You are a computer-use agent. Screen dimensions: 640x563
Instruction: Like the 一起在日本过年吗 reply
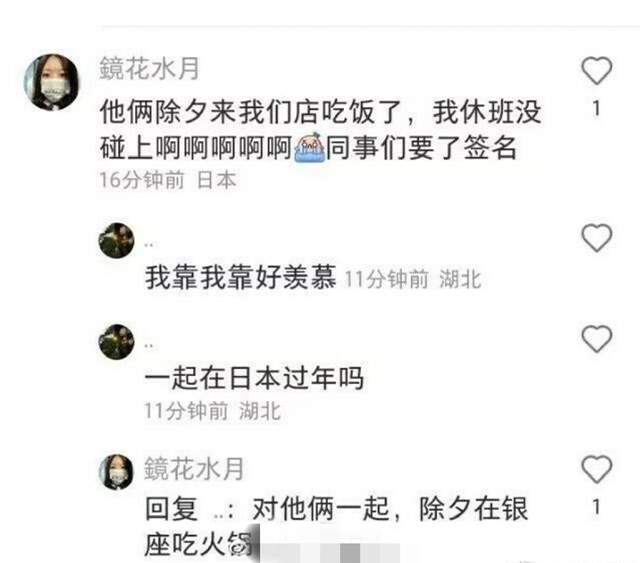(x=596, y=339)
